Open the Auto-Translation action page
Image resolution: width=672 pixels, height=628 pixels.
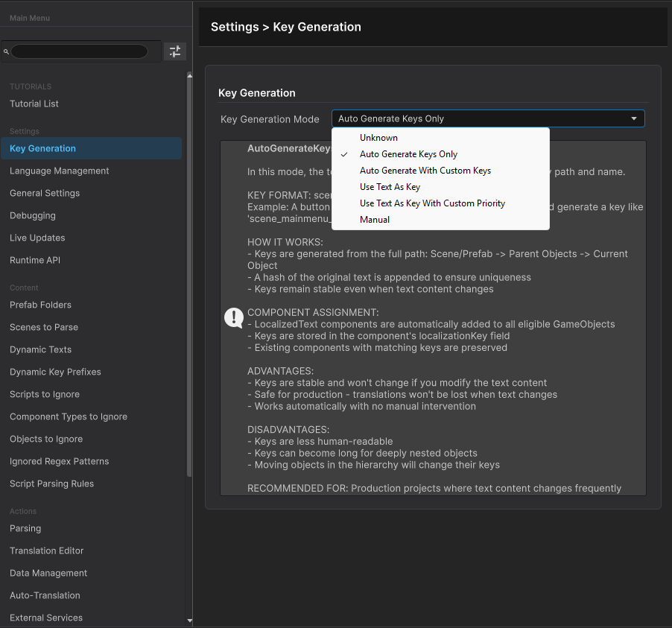coord(43,595)
